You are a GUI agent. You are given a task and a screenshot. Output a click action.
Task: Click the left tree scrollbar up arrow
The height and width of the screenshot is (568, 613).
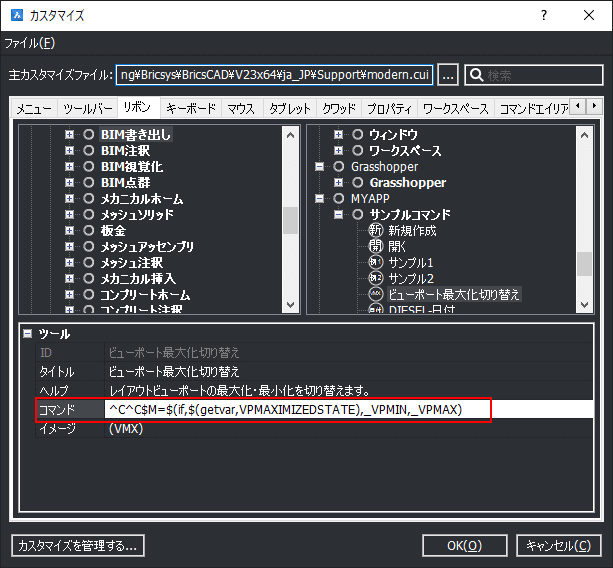290,135
